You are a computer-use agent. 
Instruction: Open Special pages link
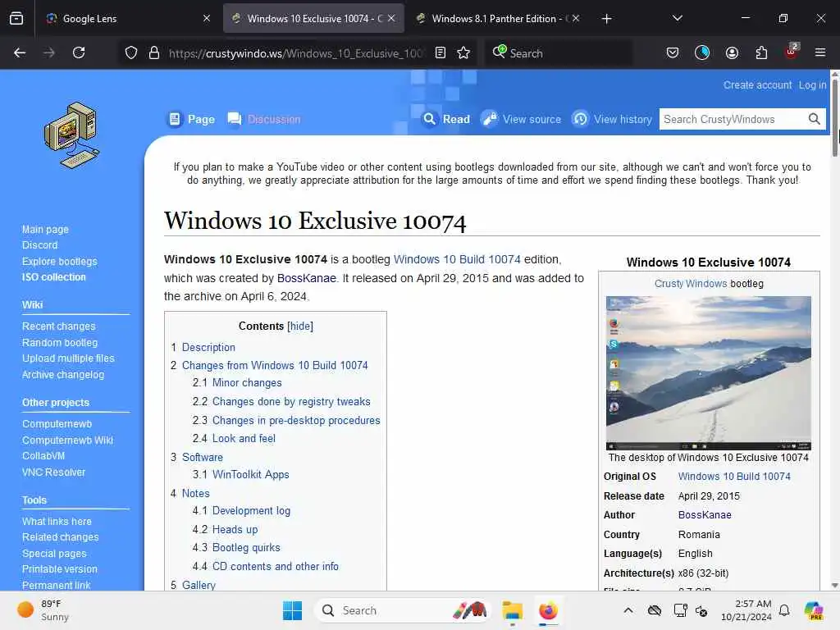click(54, 554)
